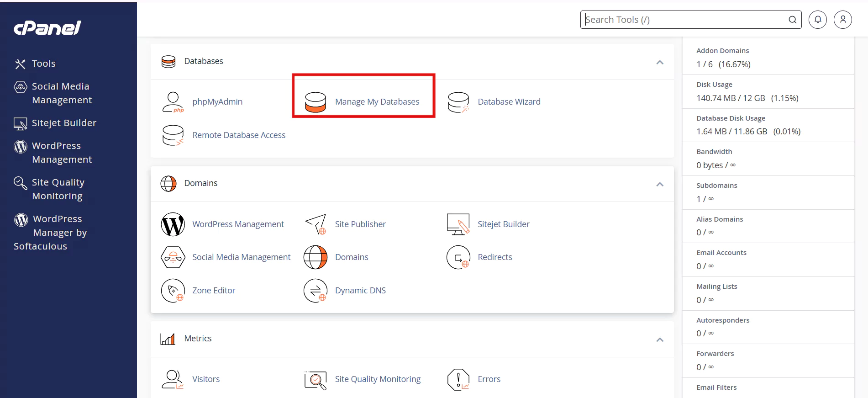This screenshot has height=398, width=868.
Task: Click the Domains globe tool icon
Action: [316, 257]
